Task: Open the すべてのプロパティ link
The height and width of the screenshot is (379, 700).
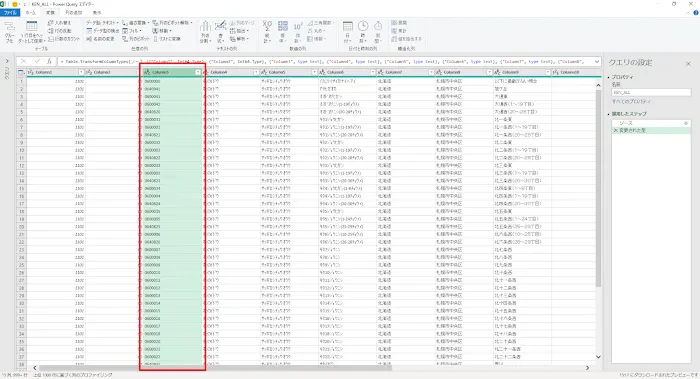Action: pyautogui.click(x=631, y=101)
